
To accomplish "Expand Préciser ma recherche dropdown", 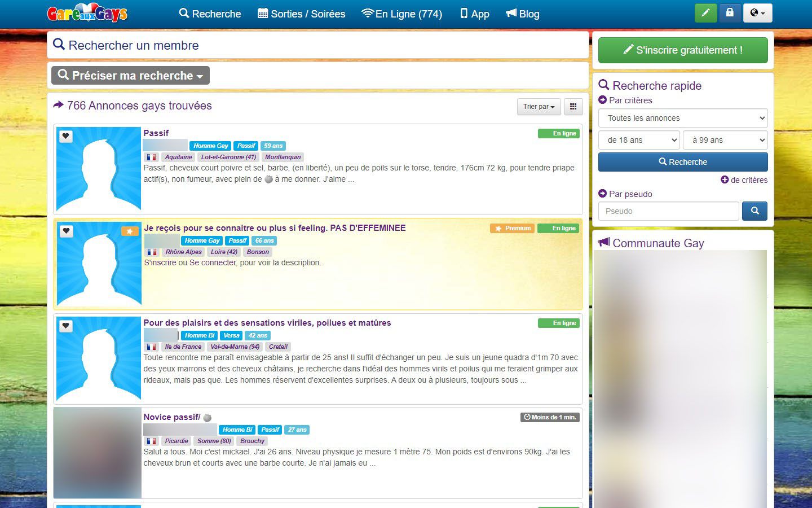I will tap(130, 76).
